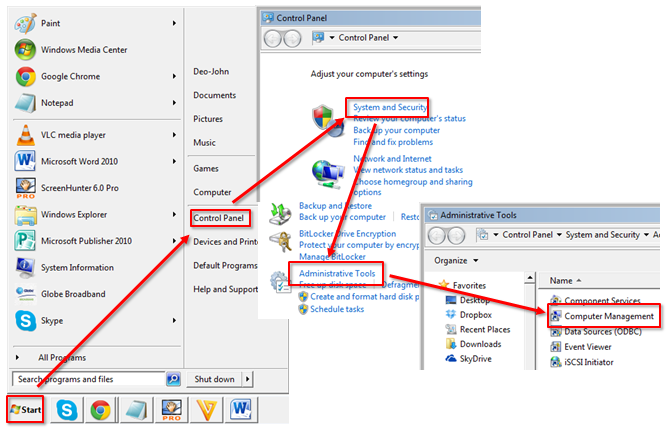Click Backup and Restore link

335,206
